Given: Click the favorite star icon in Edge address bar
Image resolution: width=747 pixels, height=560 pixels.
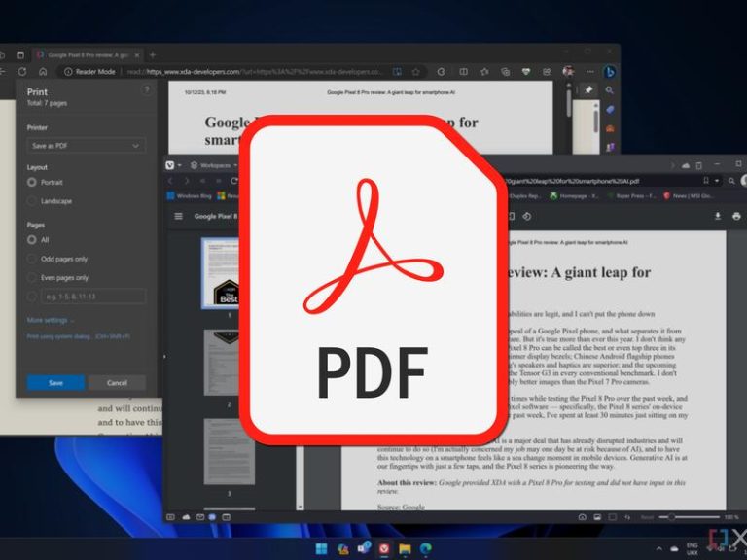Looking at the screenshot, I should 416,72.
